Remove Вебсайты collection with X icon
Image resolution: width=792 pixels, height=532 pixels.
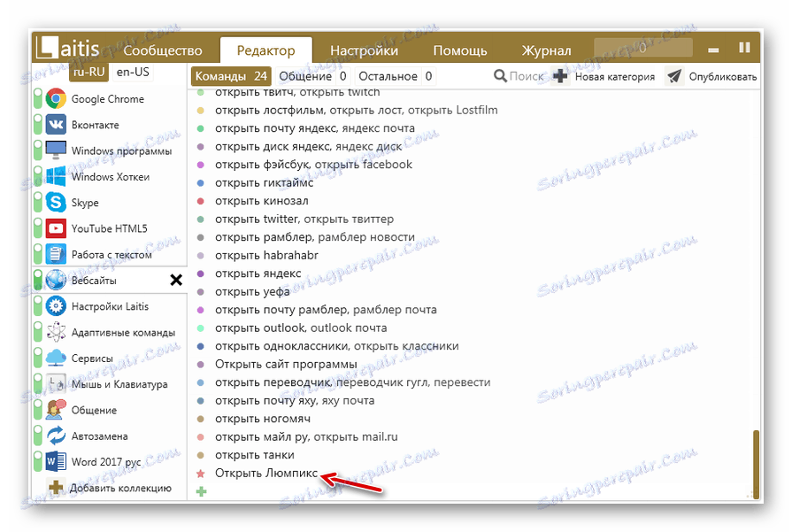click(x=176, y=280)
